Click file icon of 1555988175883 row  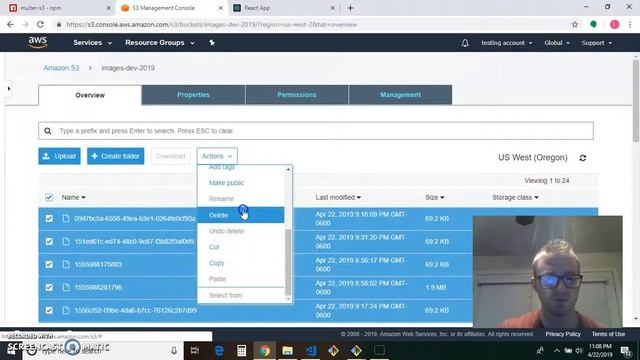[66, 264]
